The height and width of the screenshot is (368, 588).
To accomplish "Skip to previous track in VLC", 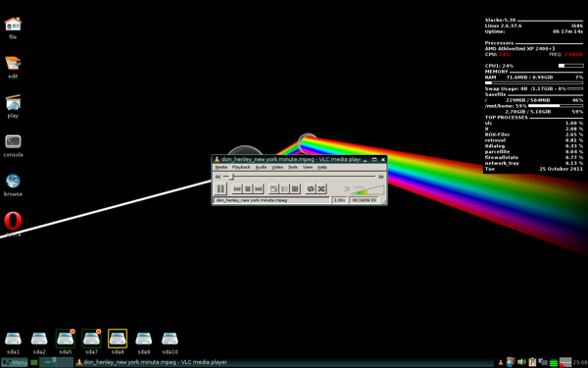I will pos(237,188).
